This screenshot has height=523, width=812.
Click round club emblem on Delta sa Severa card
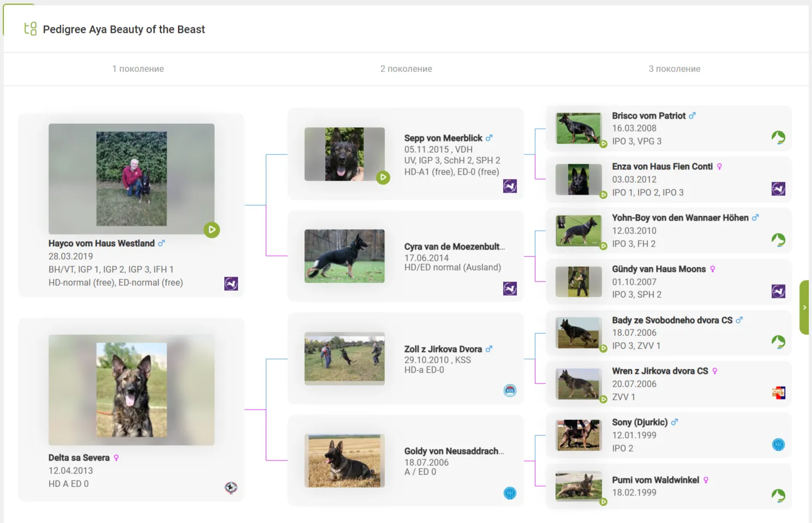click(x=231, y=488)
